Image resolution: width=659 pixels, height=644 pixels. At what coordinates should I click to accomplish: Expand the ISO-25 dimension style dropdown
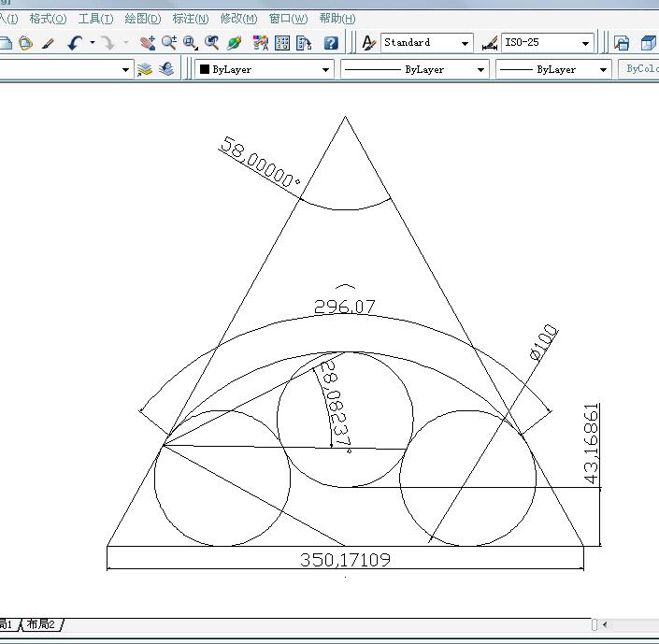[x=585, y=43]
